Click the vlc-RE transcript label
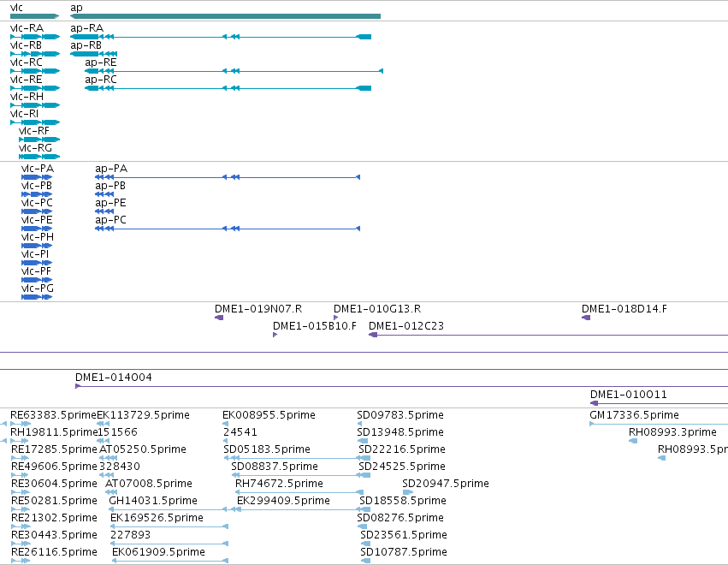Viewport: 728px width, 565px height. (27, 80)
